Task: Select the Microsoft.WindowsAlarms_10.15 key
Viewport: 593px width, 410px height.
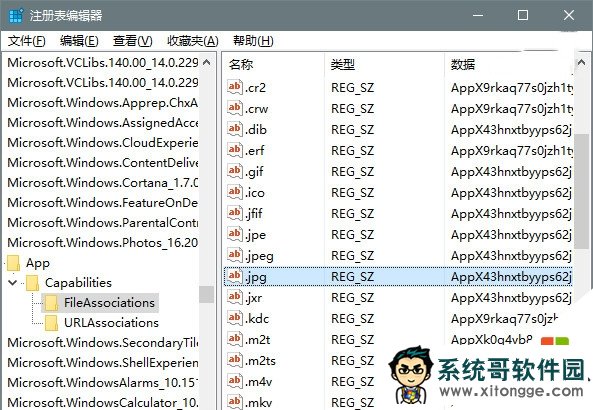Action: pos(102,383)
